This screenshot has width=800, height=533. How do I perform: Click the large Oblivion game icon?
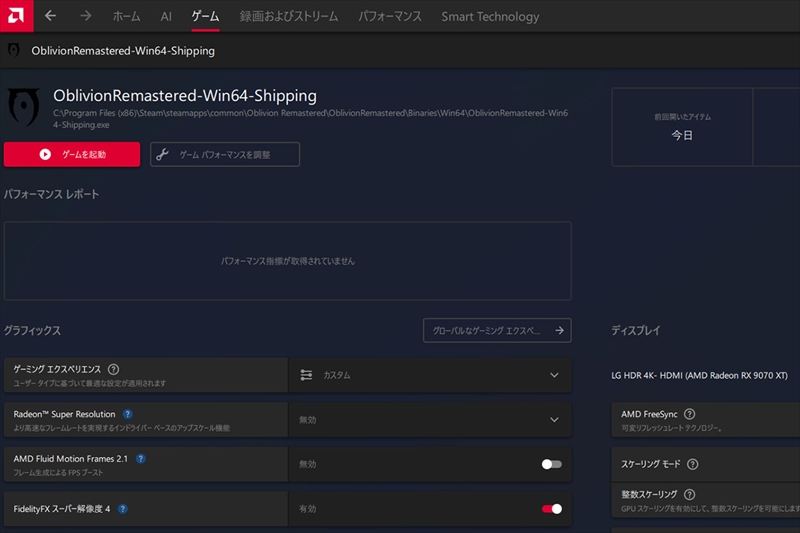click(23, 107)
